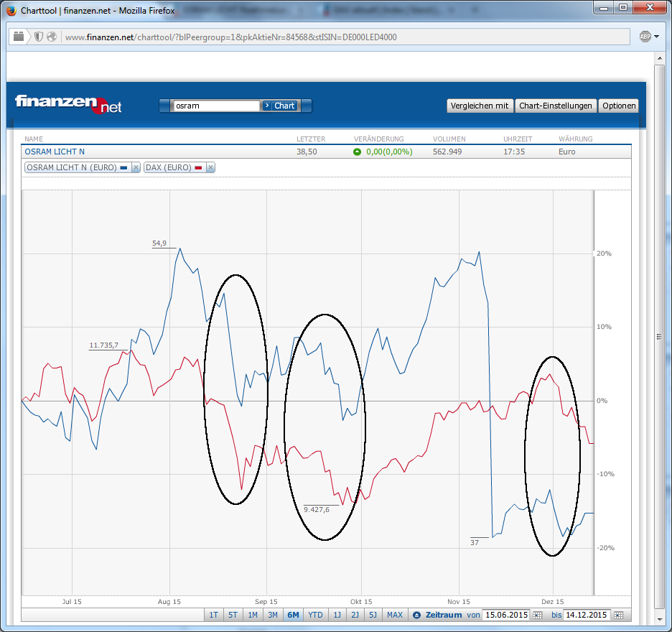Open the calendar picker for start date
Image resolution: width=672 pixels, height=632 pixels.
tap(537, 615)
